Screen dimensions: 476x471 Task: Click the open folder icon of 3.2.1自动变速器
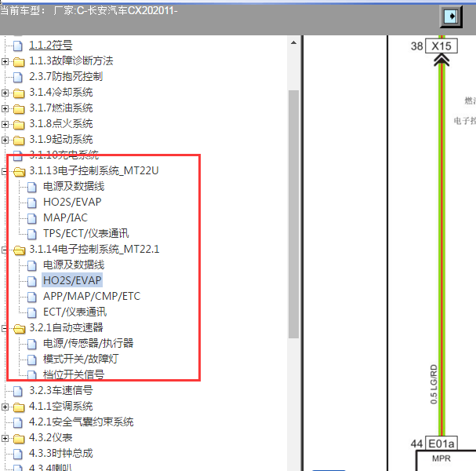pos(19,328)
